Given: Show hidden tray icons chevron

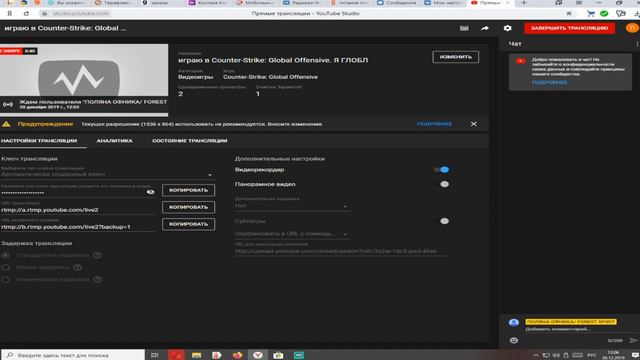Looking at the screenshot, I should click(536, 355).
